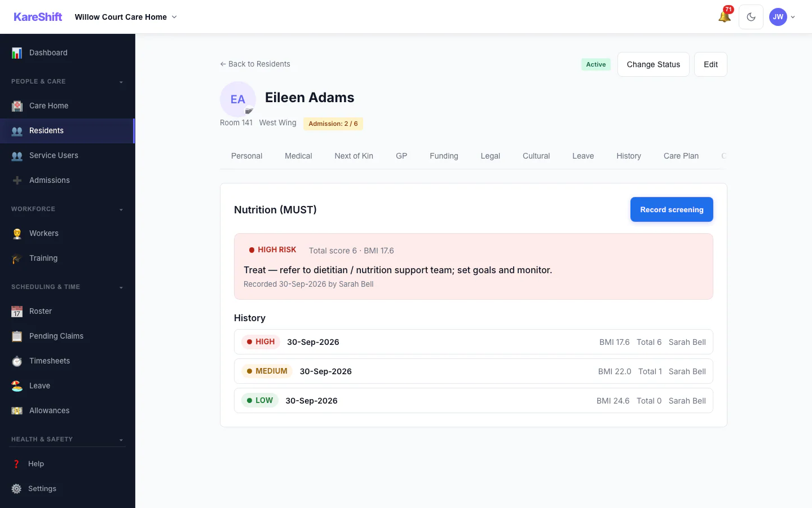Image resolution: width=812 pixels, height=508 pixels.
Task: Click the Care Home building icon
Action: (17, 106)
